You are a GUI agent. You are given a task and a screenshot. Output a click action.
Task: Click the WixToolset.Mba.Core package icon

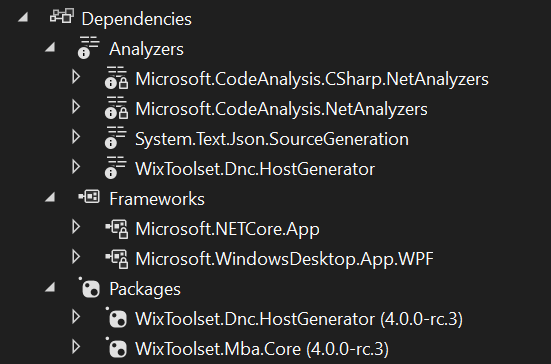[x=116, y=347]
